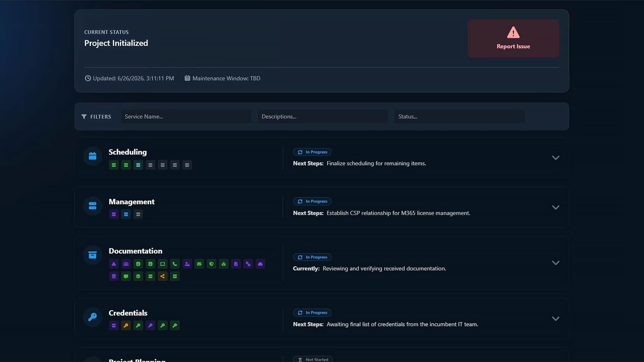This screenshot has height=362, width=644.
Task: Click the teal server icon under Scheduling
Action: coord(138,165)
